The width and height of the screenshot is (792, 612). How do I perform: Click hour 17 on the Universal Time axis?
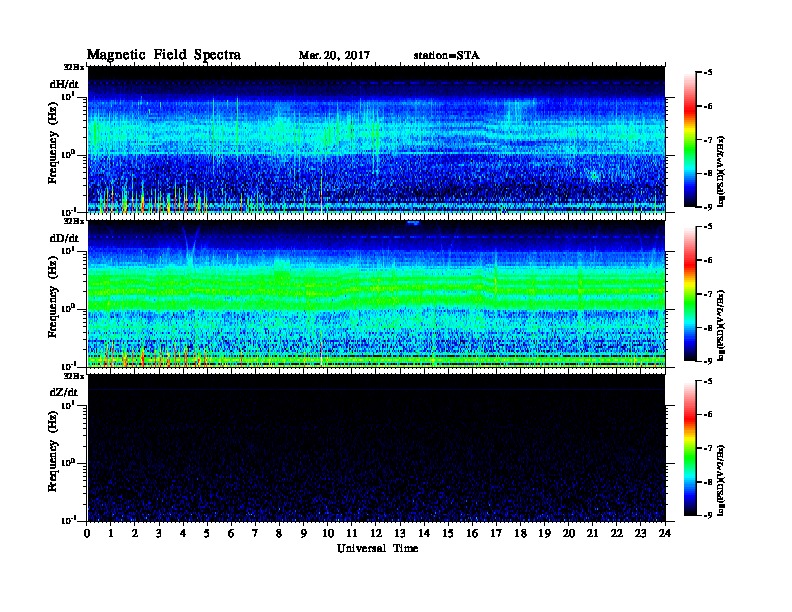(x=496, y=533)
